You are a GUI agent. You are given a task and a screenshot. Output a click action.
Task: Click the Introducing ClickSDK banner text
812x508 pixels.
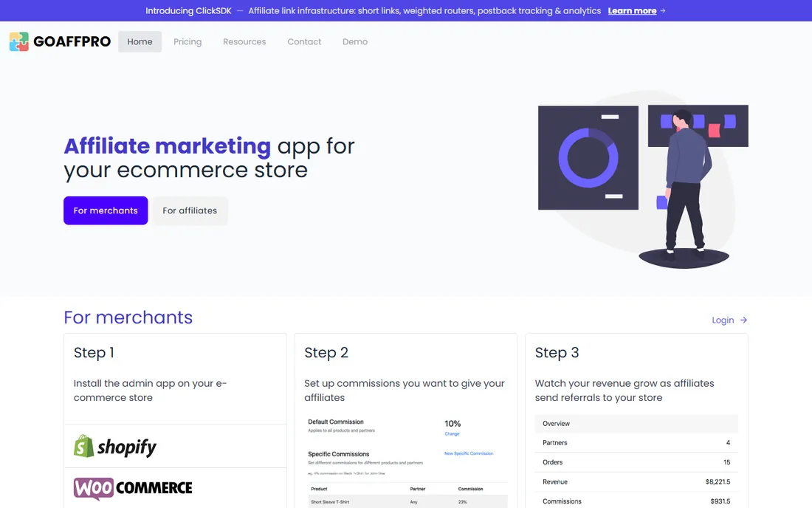coord(188,11)
